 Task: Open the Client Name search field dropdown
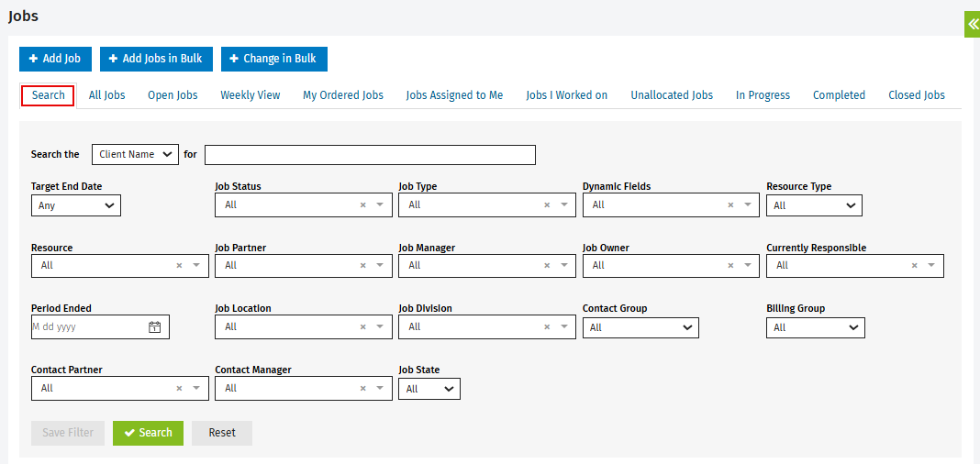coord(135,154)
